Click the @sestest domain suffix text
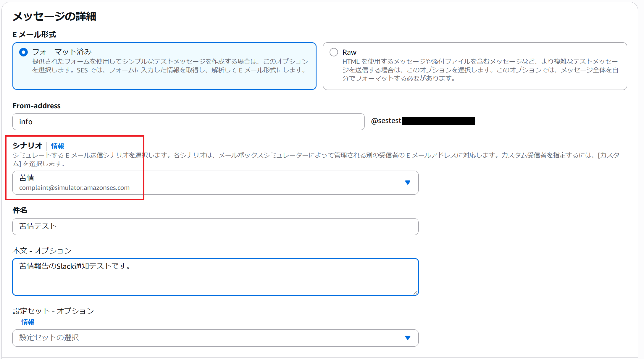The image size is (644, 359). click(386, 121)
